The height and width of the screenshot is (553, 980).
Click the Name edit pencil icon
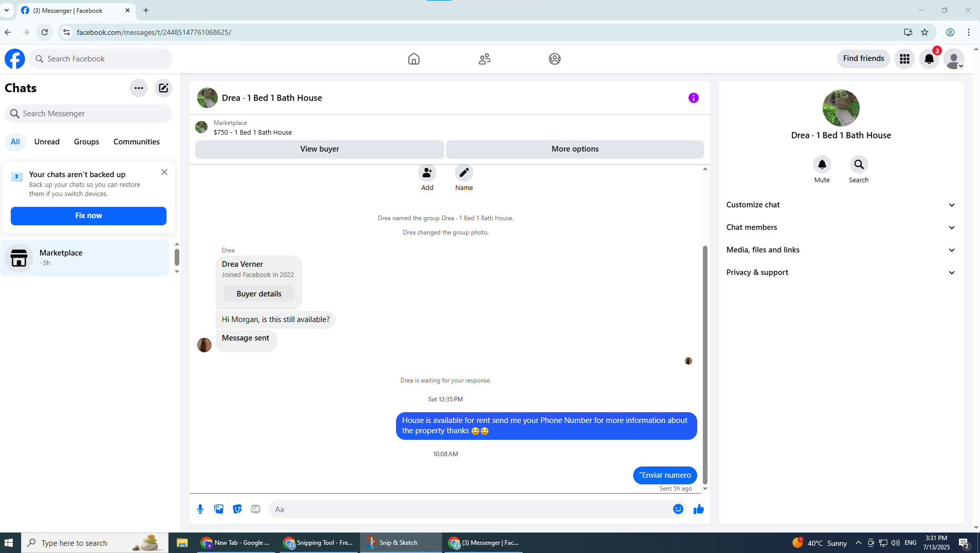point(464,173)
